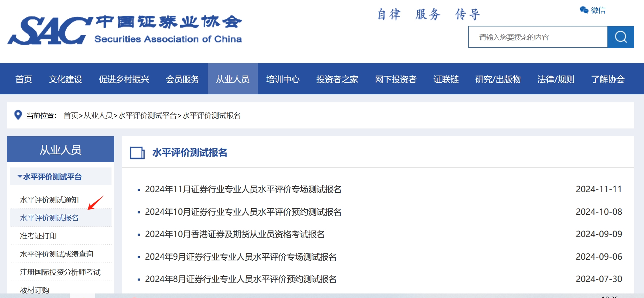644x298 pixels.
Task: Click 首页 in the breadcrumb
Action: point(71,116)
